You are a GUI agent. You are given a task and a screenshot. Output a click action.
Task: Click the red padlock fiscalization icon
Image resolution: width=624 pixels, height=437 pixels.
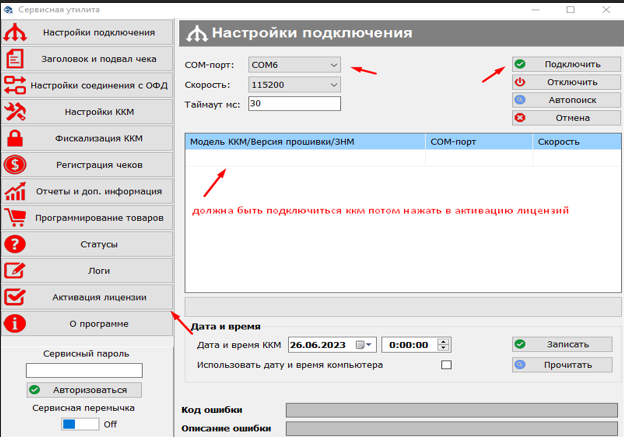pos(15,137)
